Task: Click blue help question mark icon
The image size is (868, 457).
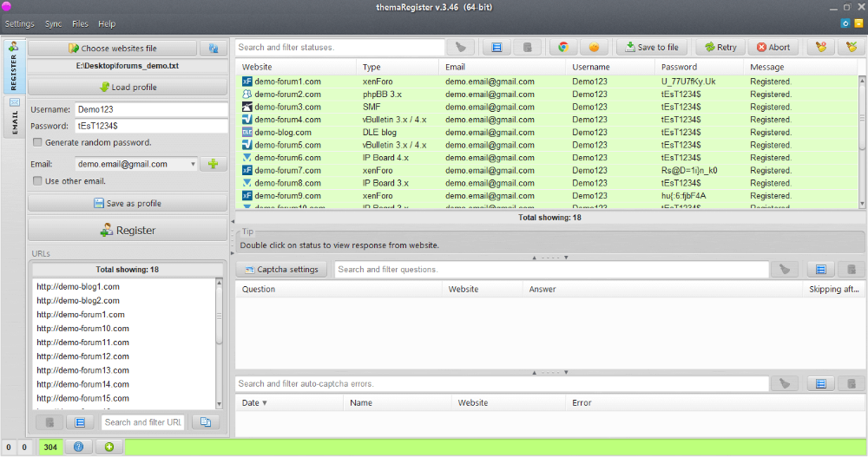Action: pos(79,447)
